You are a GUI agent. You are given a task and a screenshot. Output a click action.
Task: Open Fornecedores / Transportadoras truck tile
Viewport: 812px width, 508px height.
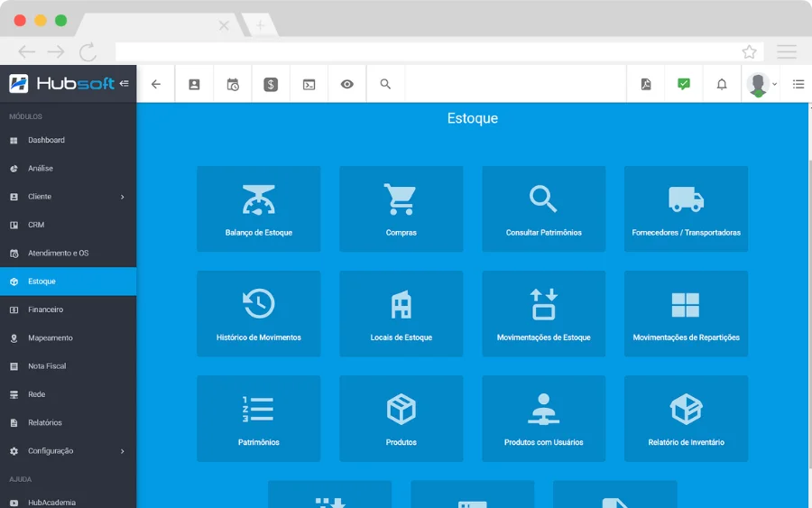pyautogui.click(x=686, y=209)
